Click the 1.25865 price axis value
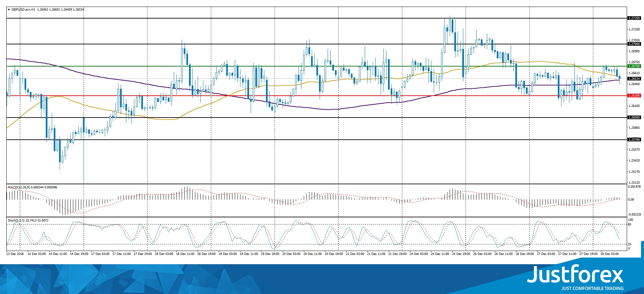644x294 pixels. point(634,128)
